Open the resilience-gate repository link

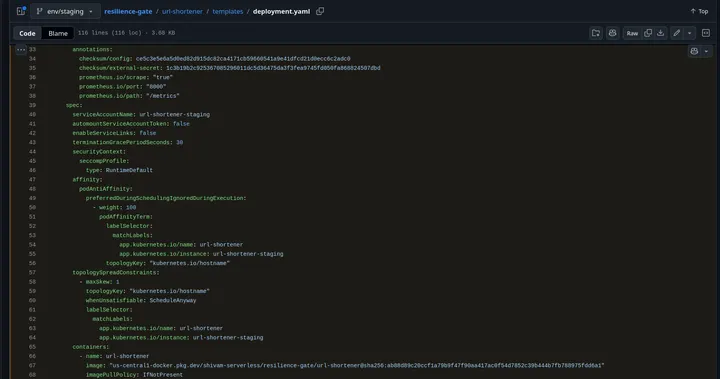(128, 11)
